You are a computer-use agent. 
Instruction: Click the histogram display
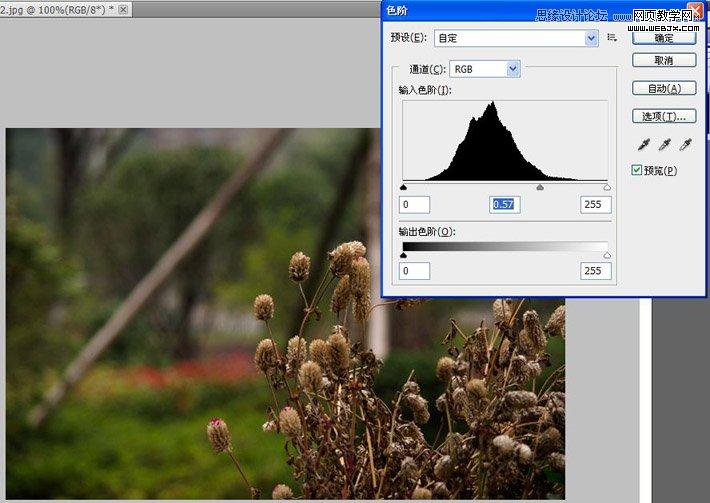point(505,141)
